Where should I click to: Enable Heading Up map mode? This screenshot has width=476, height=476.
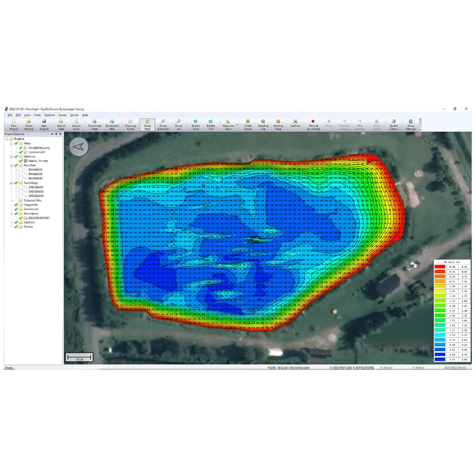(x=263, y=125)
